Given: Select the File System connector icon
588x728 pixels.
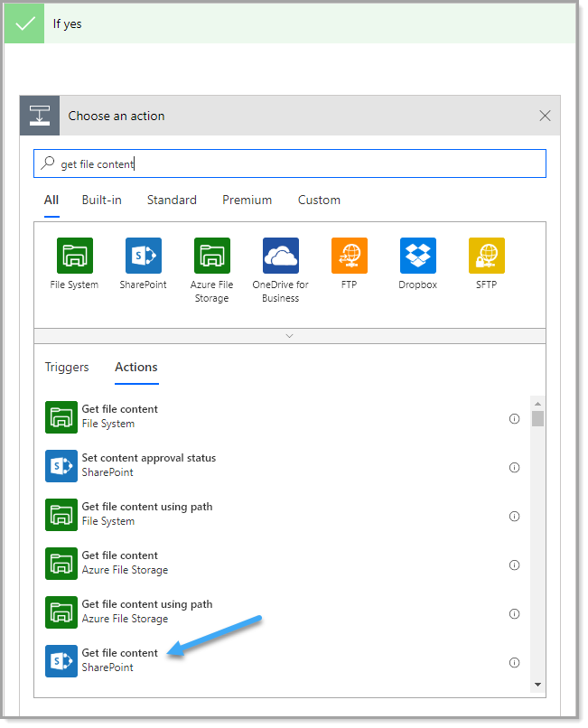Looking at the screenshot, I should click(75, 256).
